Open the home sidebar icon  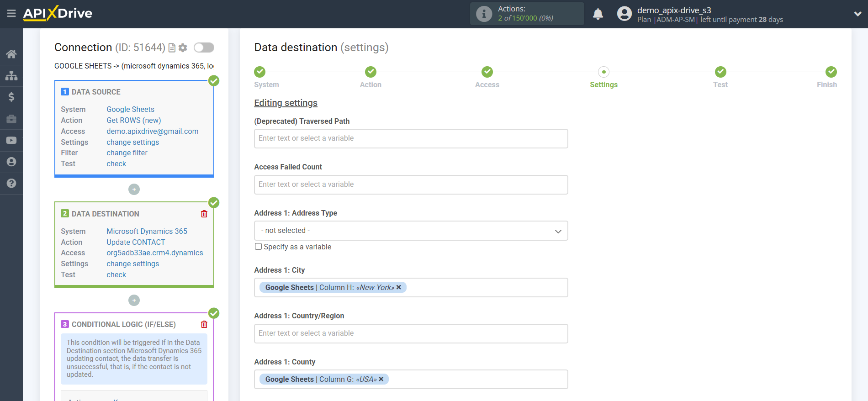coord(11,54)
